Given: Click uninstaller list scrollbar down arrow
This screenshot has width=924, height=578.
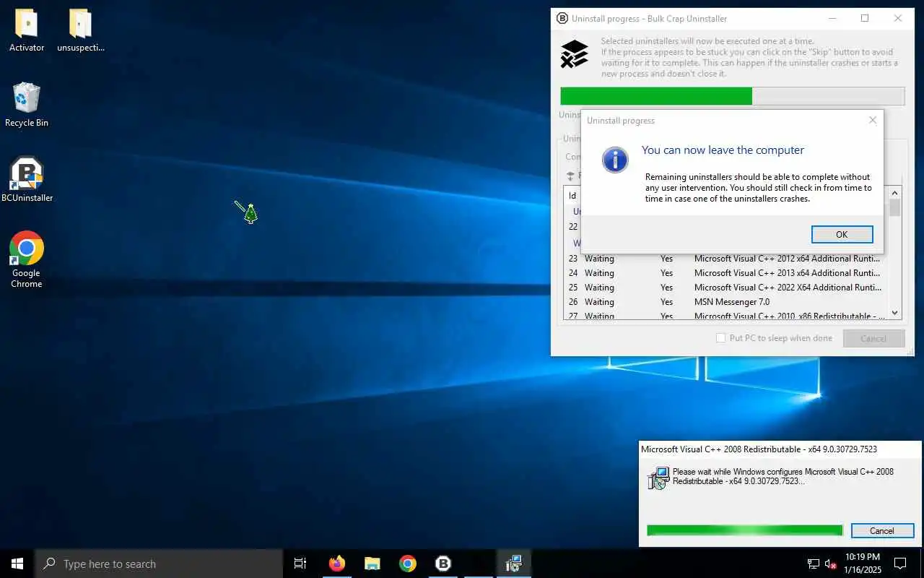Looking at the screenshot, I should click(x=895, y=313).
